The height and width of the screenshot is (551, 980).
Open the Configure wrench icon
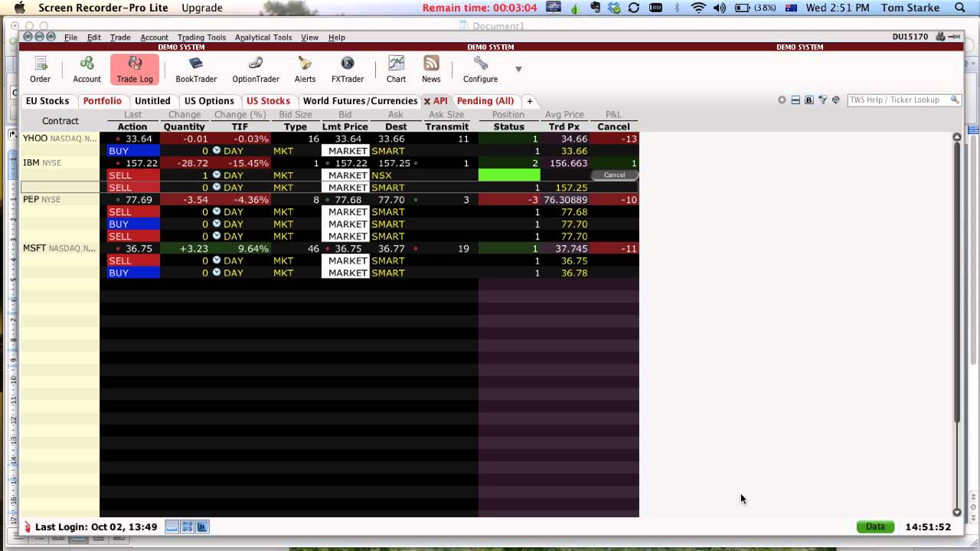pyautogui.click(x=480, y=69)
